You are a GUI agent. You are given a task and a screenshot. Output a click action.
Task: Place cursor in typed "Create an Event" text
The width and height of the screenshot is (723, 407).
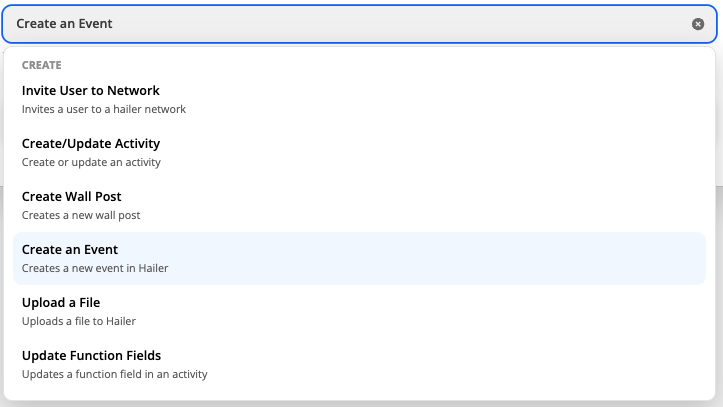[65, 24]
